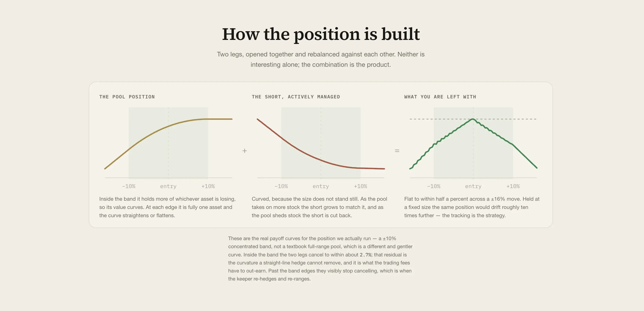This screenshot has width=644, height=311.
Task: Click the 'Two legs, opened together' subtitle
Action: tap(321, 59)
